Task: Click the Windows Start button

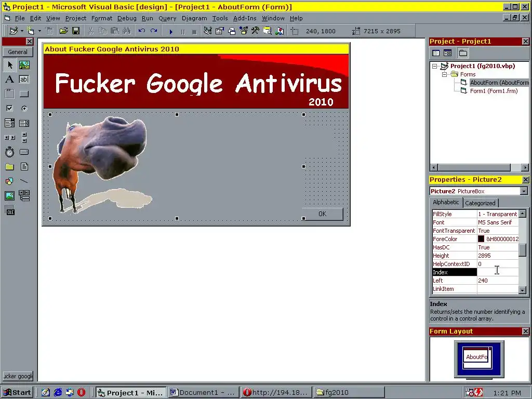Action: tap(17, 393)
